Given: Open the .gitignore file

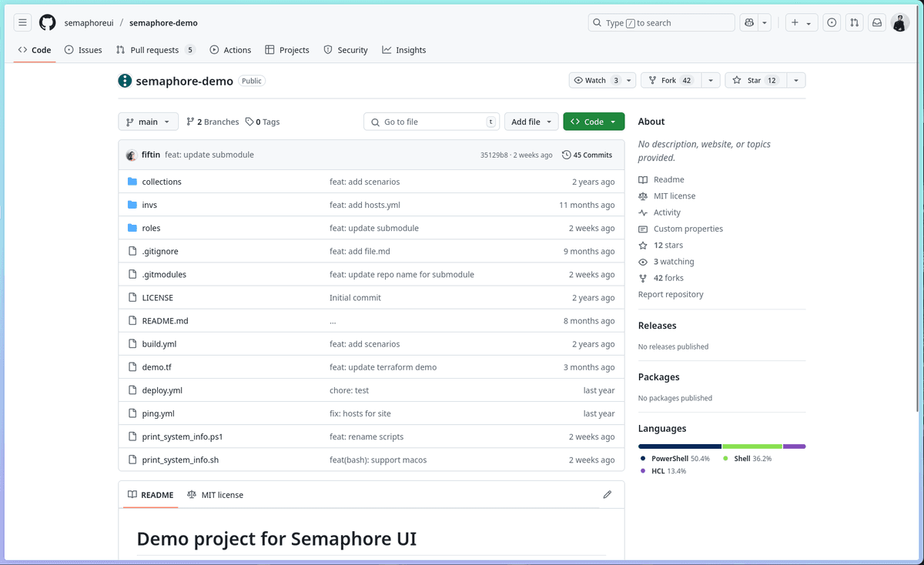Looking at the screenshot, I should point(160,251).
